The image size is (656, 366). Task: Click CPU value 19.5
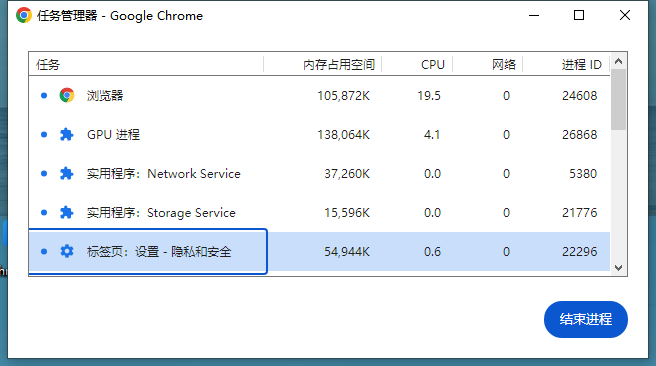click(429, 96)
